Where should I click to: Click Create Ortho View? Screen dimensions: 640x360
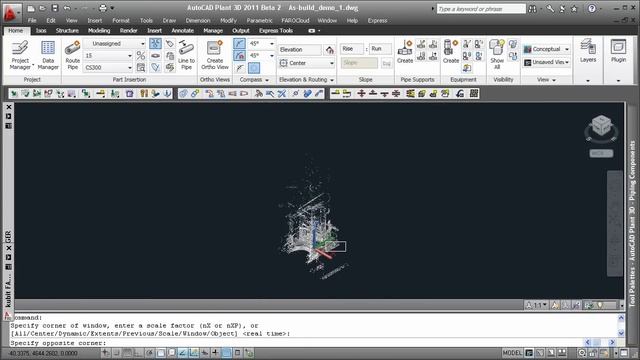(x=215, y=55)
